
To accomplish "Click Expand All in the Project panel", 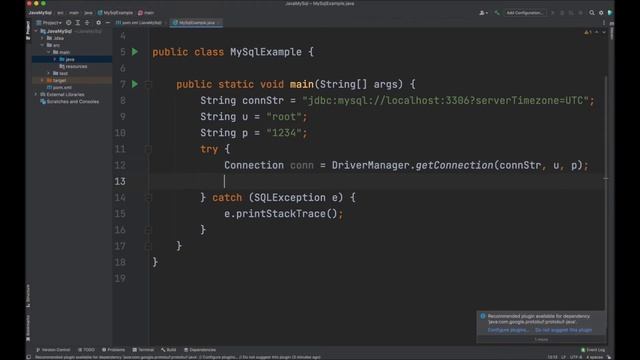I will 78,22.
